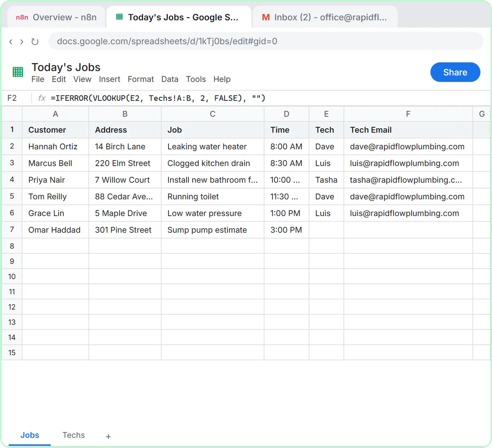Open the View menu
The height and width of the screenshot is (448, 492).
coord(82,79)
